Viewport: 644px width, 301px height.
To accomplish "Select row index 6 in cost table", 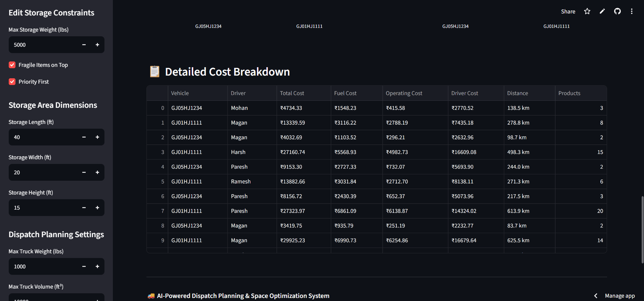I will coord(157,196).
